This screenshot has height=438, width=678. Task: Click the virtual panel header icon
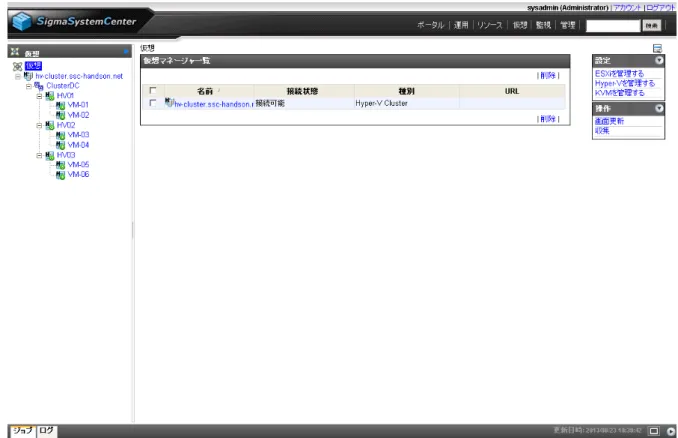pos(15,52)
